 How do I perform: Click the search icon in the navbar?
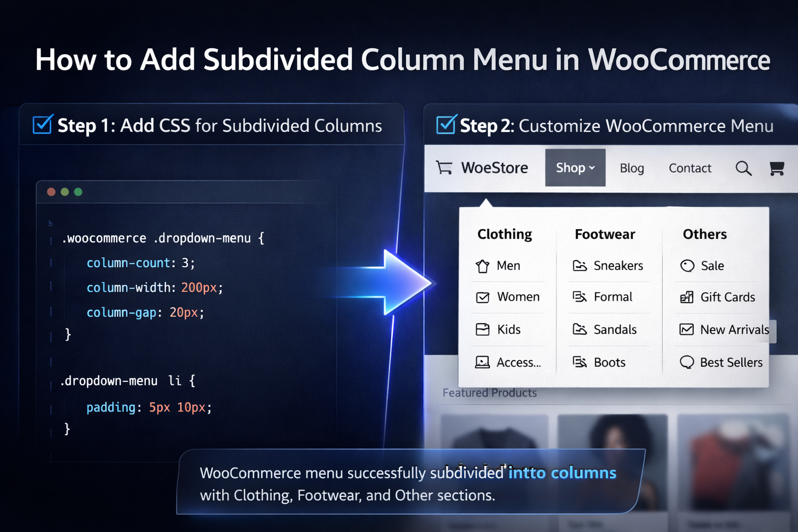744,168
